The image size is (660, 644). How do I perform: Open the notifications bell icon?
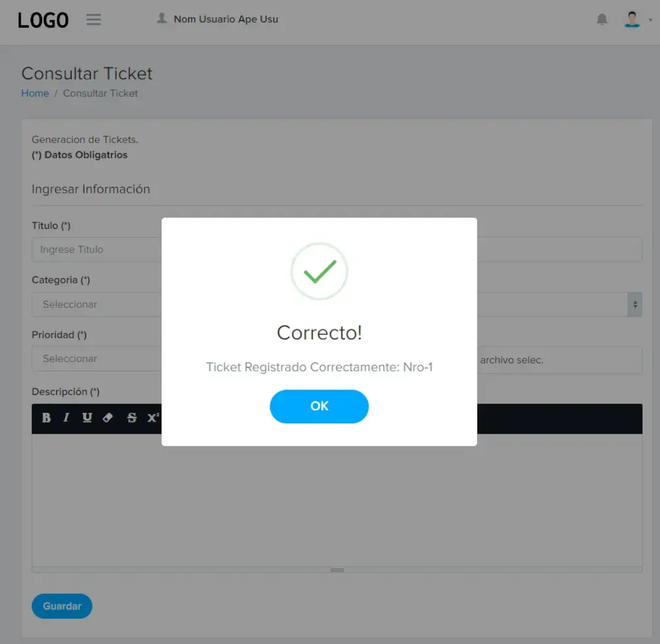602,19
